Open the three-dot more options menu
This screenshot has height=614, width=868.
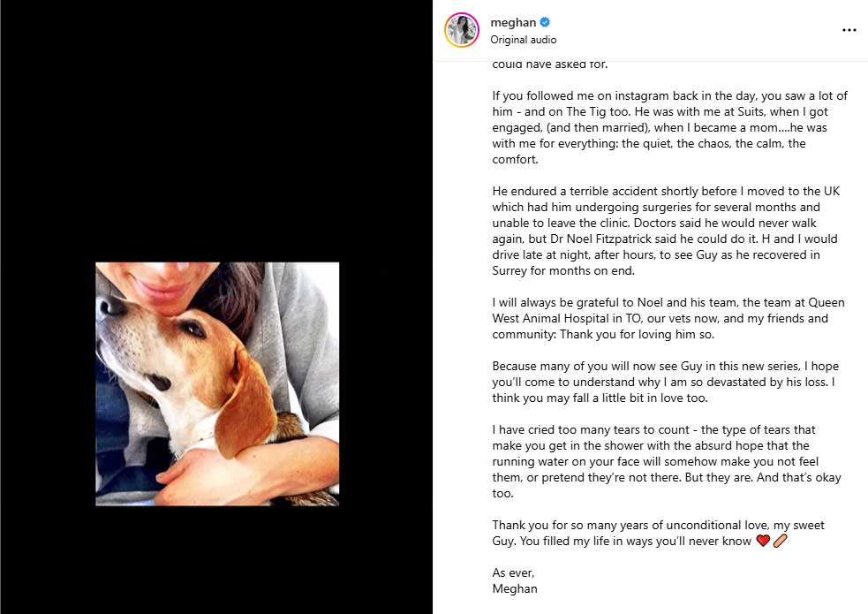click(849, 30)
